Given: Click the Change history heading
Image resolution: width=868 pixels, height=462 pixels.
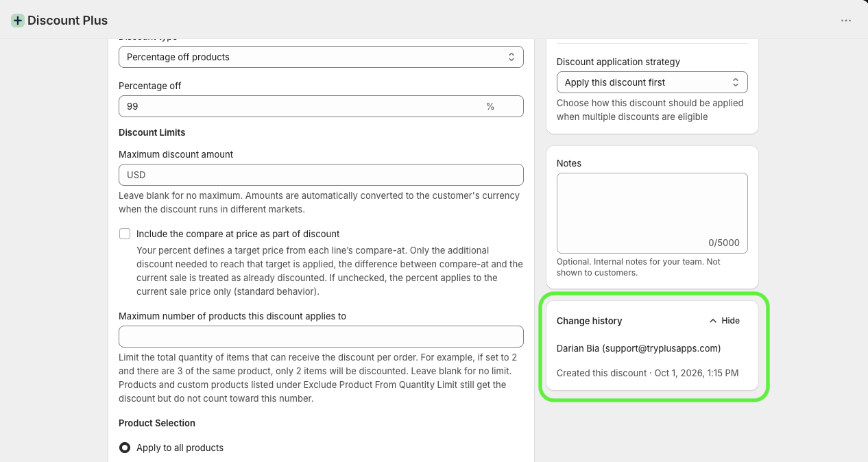Looking at the screenshot, I should coord(590,321).
